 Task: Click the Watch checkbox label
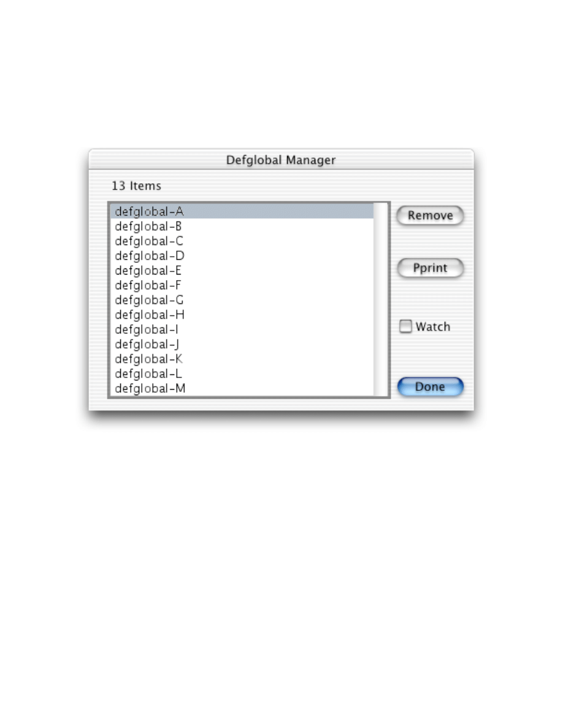433,327
